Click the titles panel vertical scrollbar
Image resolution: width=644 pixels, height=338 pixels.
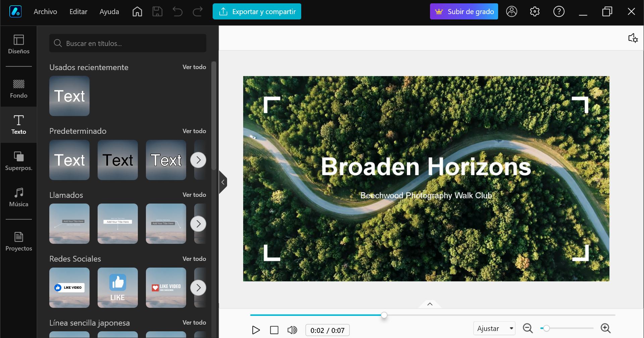coord(214,116)
